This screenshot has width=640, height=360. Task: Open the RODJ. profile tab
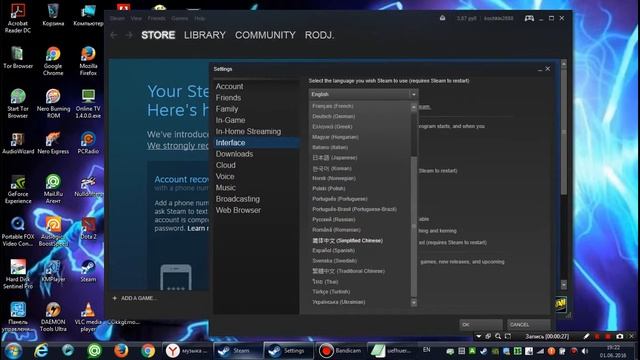319,35
